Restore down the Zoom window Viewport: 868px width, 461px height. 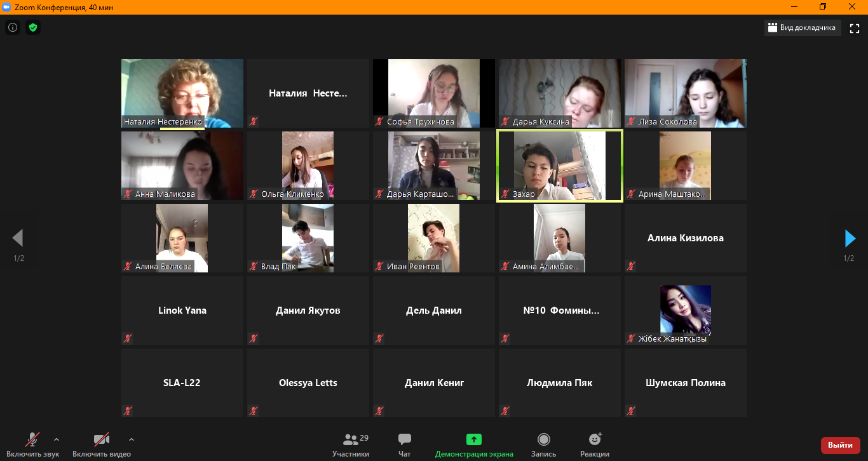click(x=823, y=7)
